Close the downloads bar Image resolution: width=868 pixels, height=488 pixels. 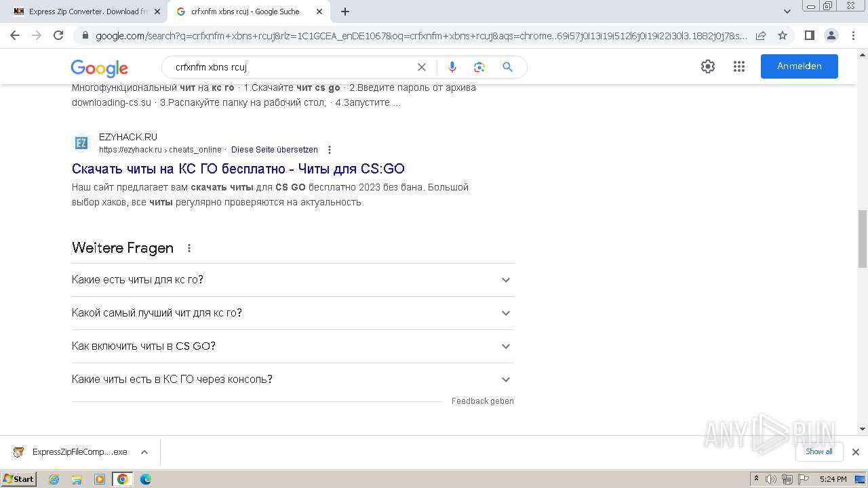click(x=856, y=452)
